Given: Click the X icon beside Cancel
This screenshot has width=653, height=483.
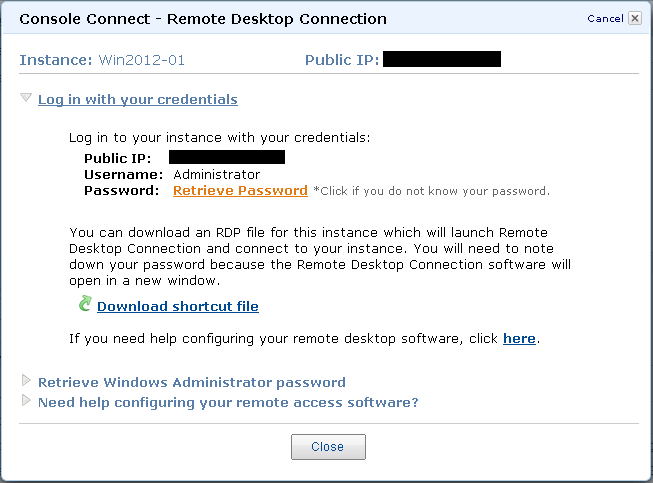Looking at the screenshot, I should click(x=634, y=18).
